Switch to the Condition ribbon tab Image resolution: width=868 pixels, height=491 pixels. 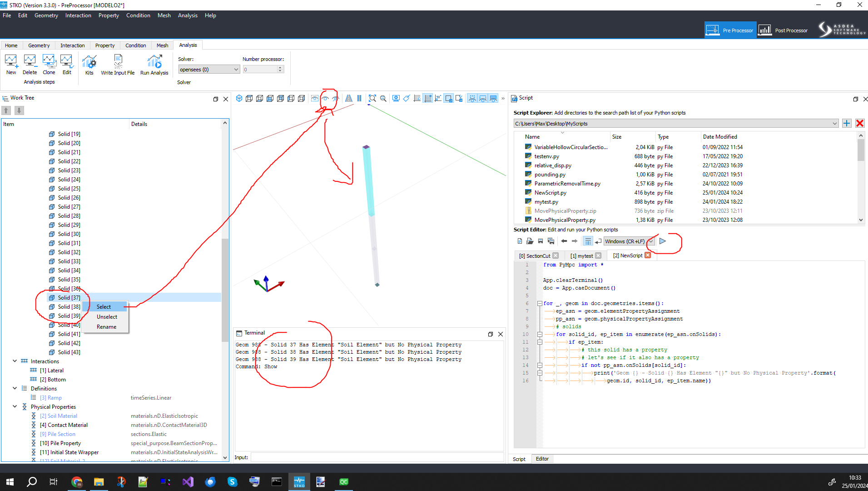(135, 45)
